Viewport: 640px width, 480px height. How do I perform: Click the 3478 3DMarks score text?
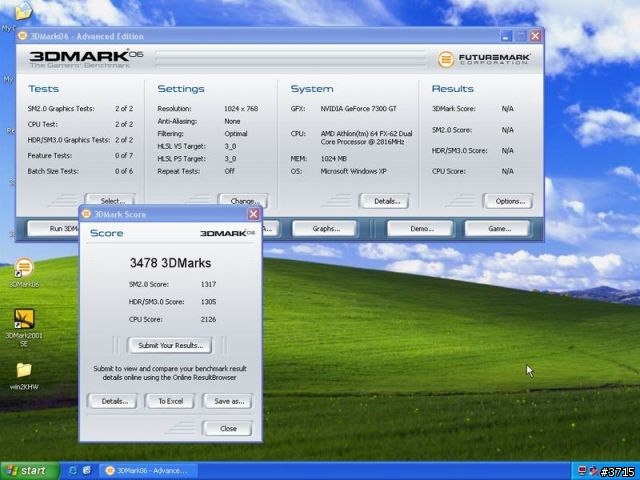coord(170,263)
